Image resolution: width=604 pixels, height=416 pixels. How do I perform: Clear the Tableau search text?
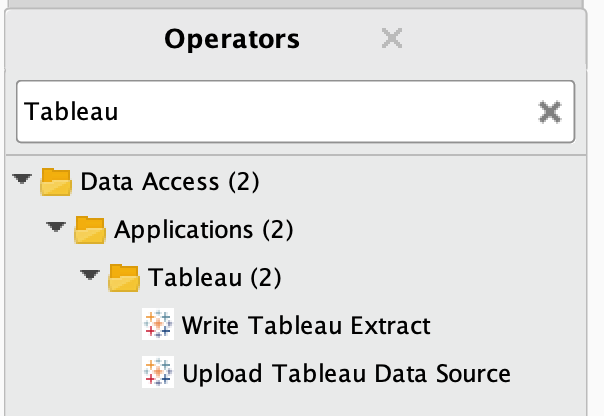pos(549,112)
